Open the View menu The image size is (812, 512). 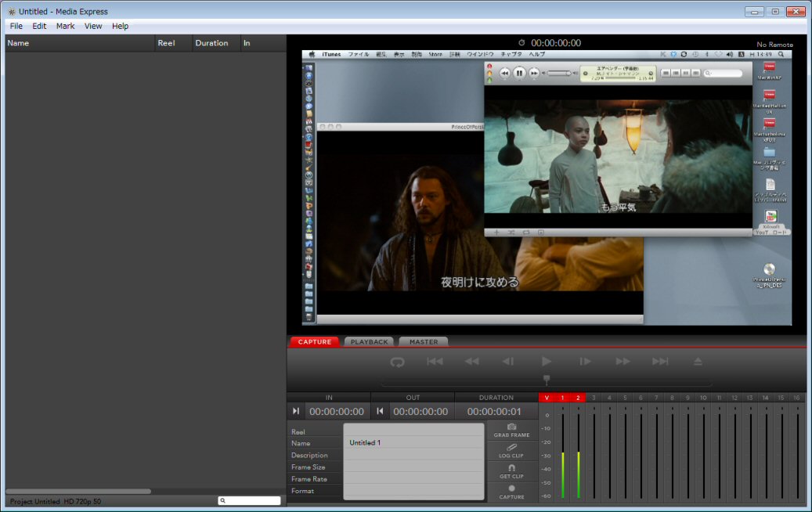(93, 26)
